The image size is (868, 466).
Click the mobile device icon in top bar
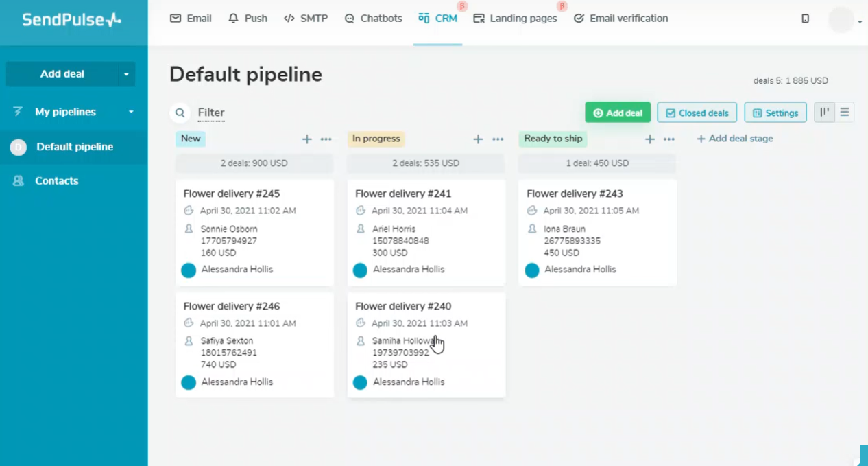pyautogui.click(x=805, y=19)
